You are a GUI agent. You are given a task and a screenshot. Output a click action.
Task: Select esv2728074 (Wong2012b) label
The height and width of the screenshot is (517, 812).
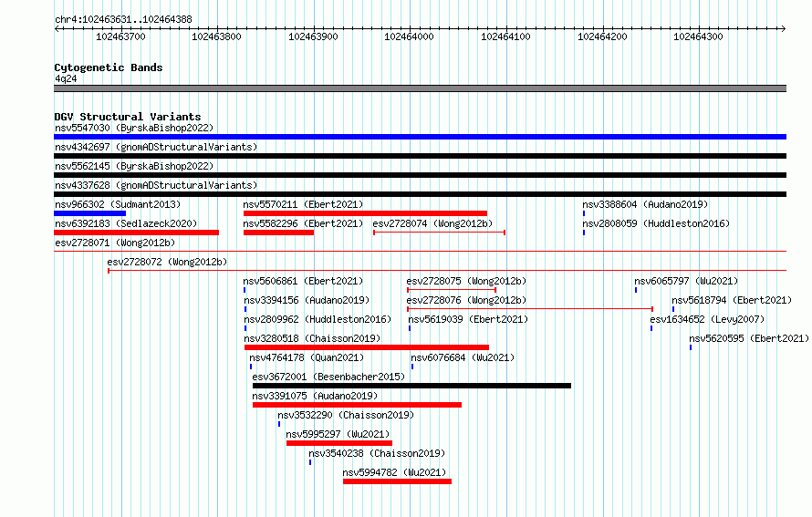(x=432, y=223)
